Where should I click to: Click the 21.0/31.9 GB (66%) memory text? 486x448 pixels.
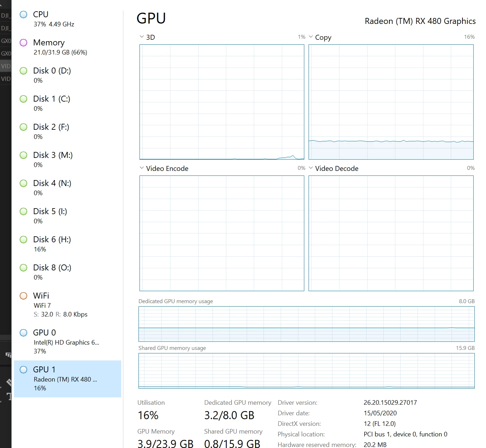pyautogui.click(x=60, y=52)
